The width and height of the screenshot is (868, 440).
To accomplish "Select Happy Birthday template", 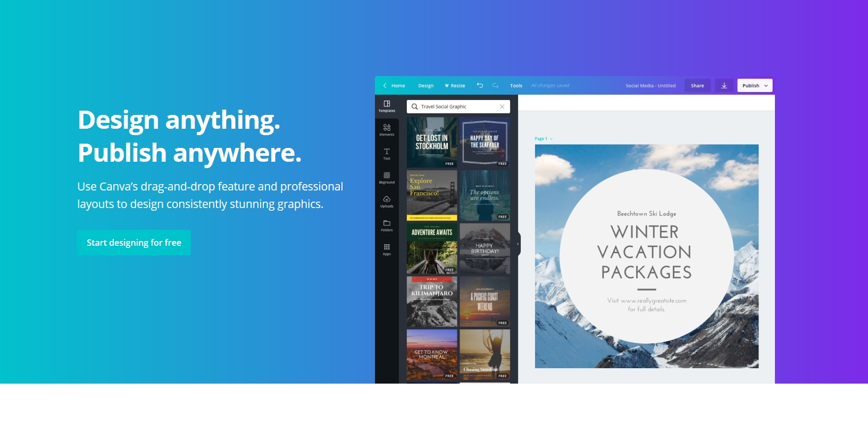I will point(485,248).
